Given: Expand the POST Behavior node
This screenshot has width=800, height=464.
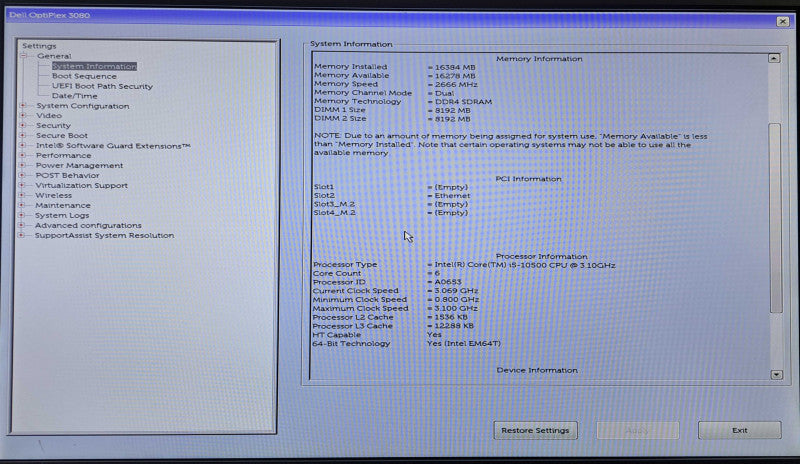Looking at the screenshot, I should click(22, 175).
